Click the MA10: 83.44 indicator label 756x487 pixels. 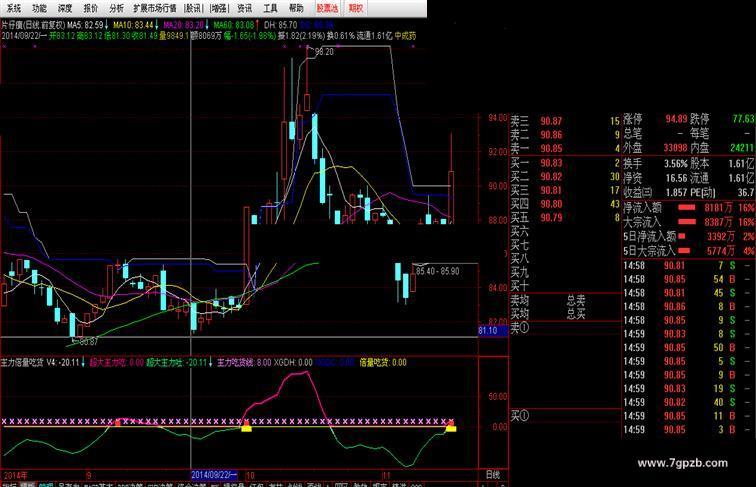pos(134,25)
